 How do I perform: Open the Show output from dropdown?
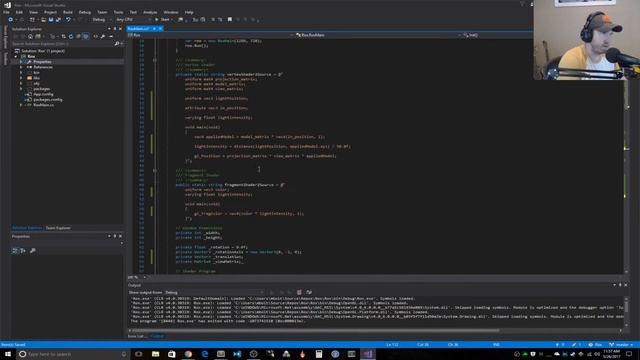214,292
